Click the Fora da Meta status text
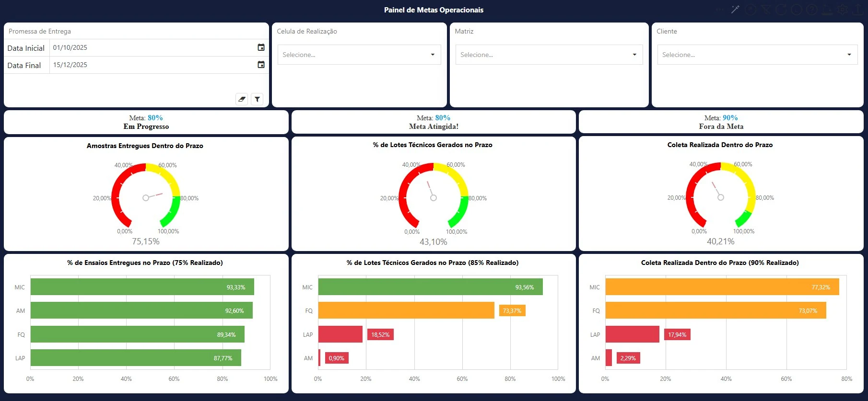 [x=721, y=126]
